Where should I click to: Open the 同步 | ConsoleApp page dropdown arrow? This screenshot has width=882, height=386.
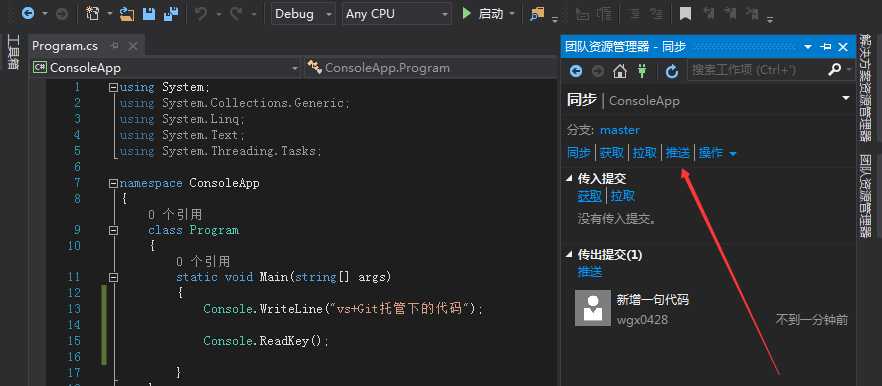click(845, 98)
